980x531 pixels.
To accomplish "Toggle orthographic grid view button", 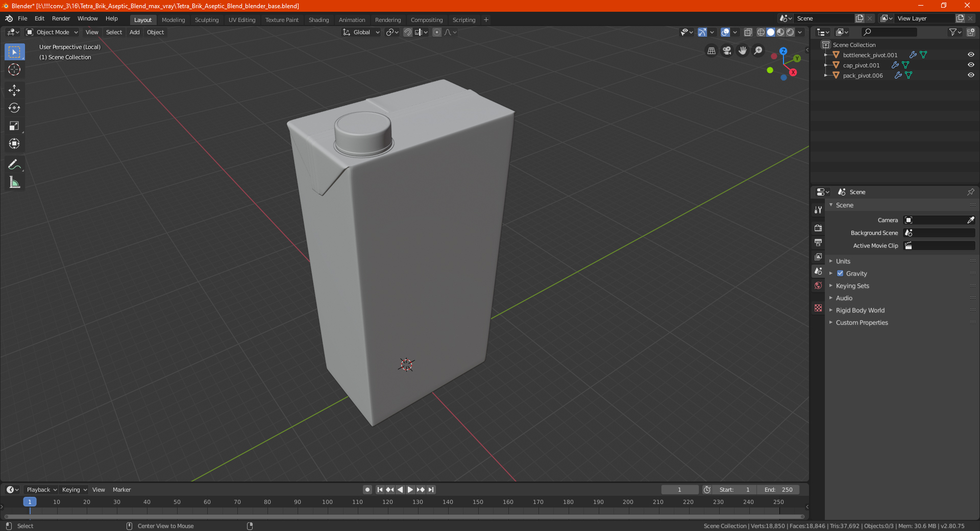I will point(712,51).
